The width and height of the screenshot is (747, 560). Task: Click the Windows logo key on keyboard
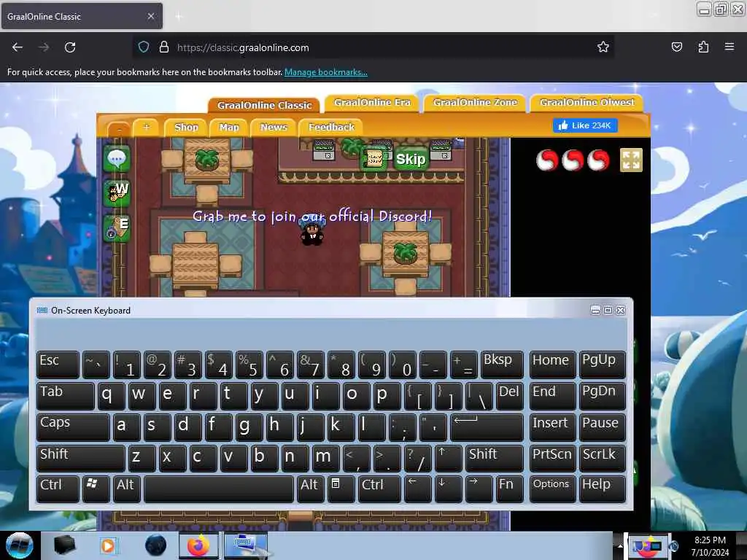click(x=96, y=489)
